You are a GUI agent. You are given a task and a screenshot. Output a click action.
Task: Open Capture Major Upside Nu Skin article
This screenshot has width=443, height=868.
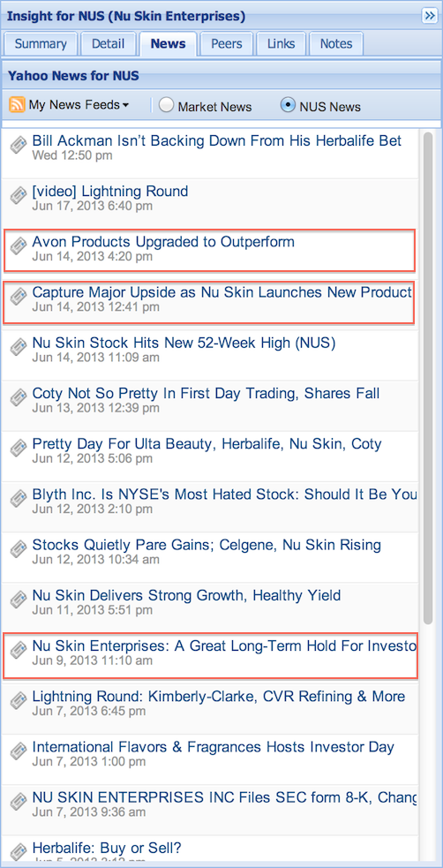(222, 291)
